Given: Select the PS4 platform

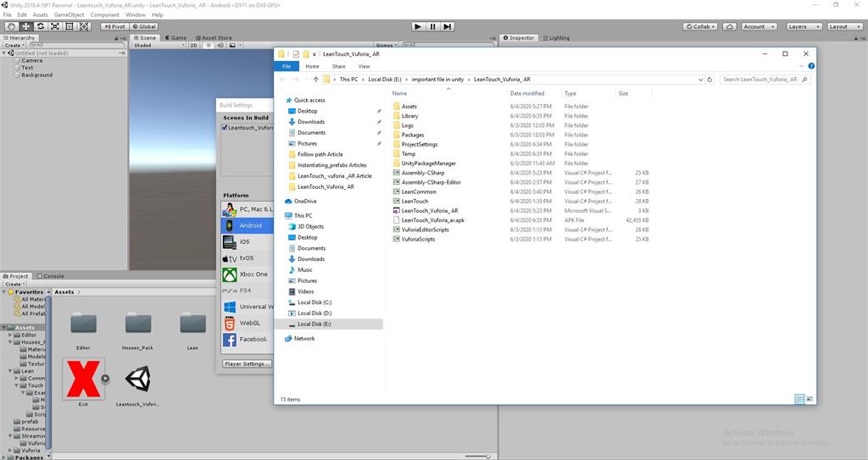Looking at the screenshot, I should pyautogui.click(x=248, y=290).
